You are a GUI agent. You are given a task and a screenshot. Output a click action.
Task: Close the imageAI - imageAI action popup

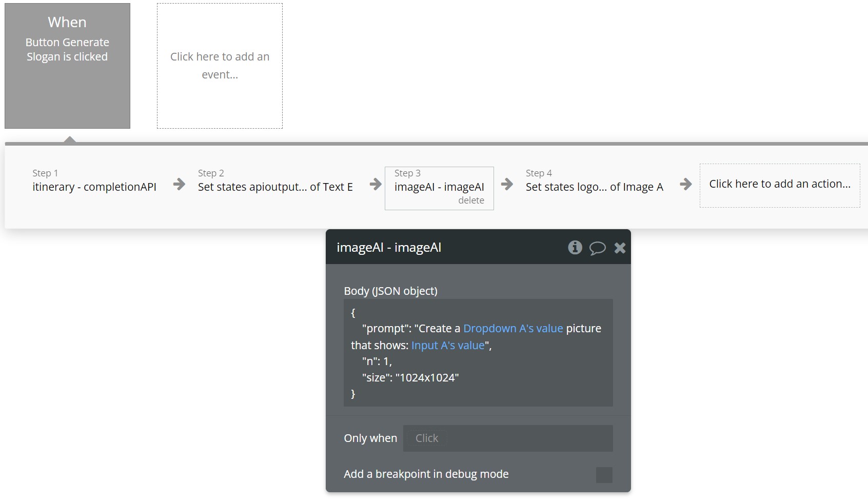(x=620, y=248)
